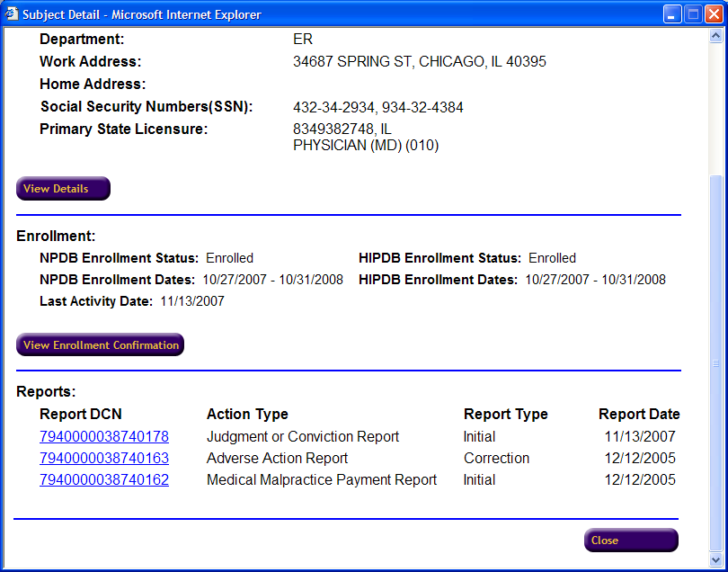728x572 pixels.
Task: Click the Correction report type cell
Action: (496, 458)
